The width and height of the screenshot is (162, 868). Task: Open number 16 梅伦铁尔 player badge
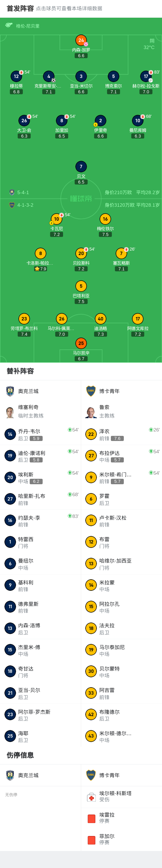(x=105, y=219)
